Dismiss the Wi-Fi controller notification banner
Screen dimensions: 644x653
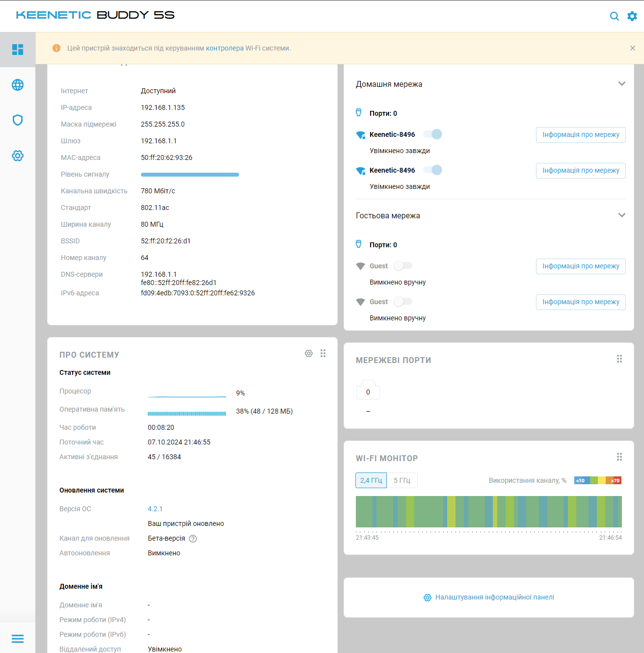click(x=633, y=48)
